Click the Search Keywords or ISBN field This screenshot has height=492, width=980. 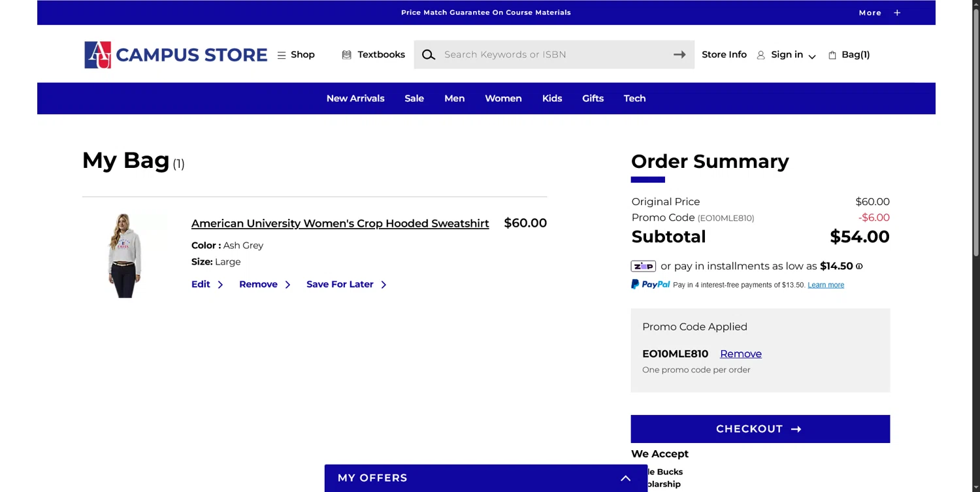tap(554, 55)
